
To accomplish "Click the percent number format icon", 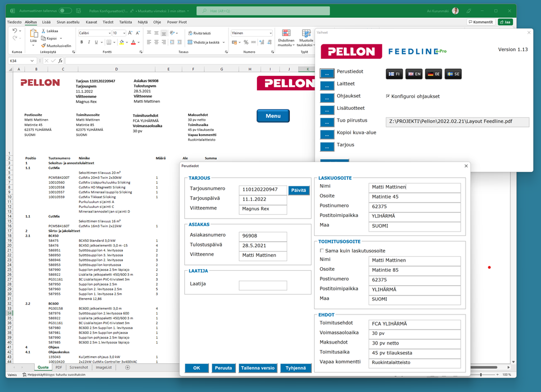I will coord(246,43).
